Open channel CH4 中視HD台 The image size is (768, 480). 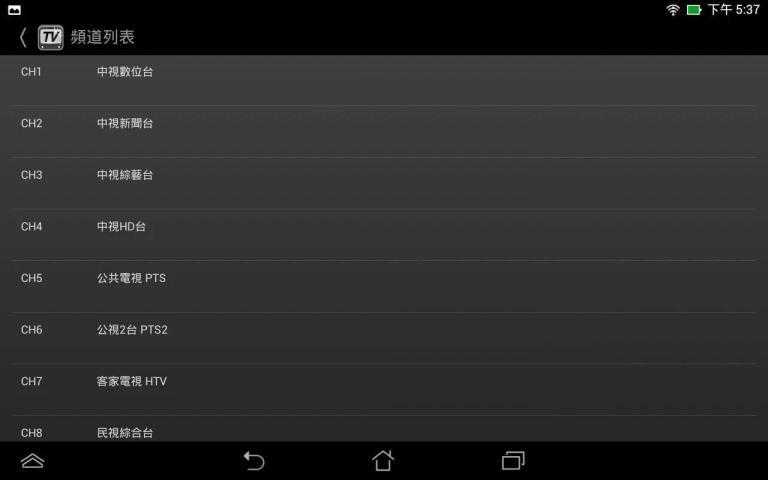click(x=384, y=235)
